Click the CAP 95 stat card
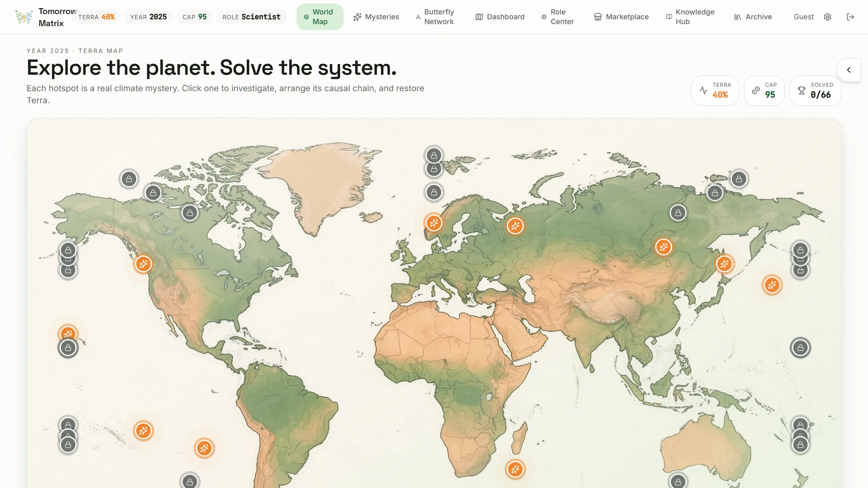 pos(764,91)
